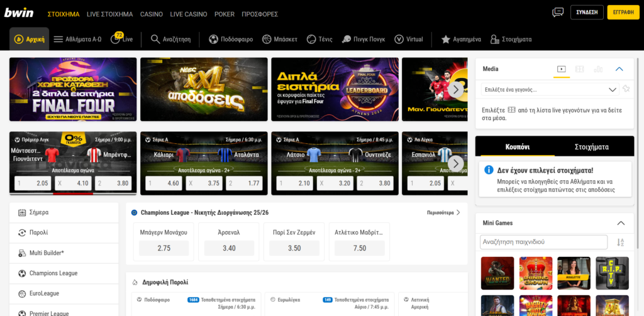Bet away win 1.77 for Αταλάντα
This screenshot has height=316, width=644.
pyautogui.click(x=245, y=183)
